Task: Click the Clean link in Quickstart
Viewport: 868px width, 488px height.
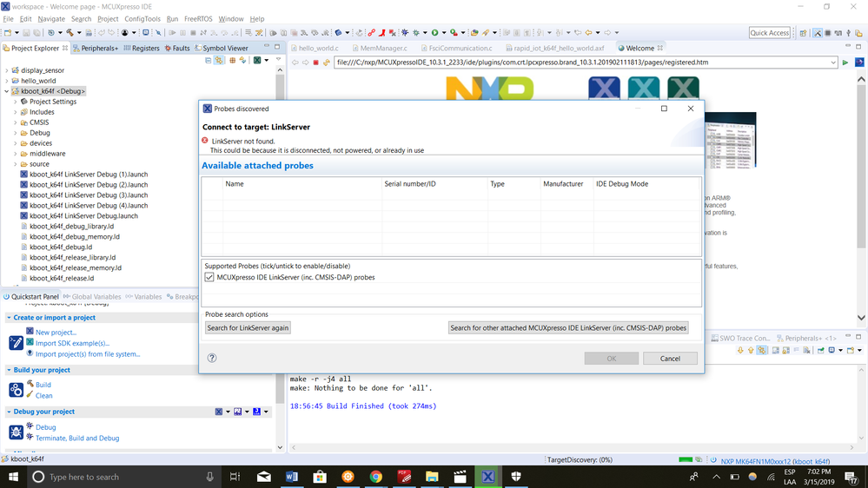Action: (x=43, y=396)
